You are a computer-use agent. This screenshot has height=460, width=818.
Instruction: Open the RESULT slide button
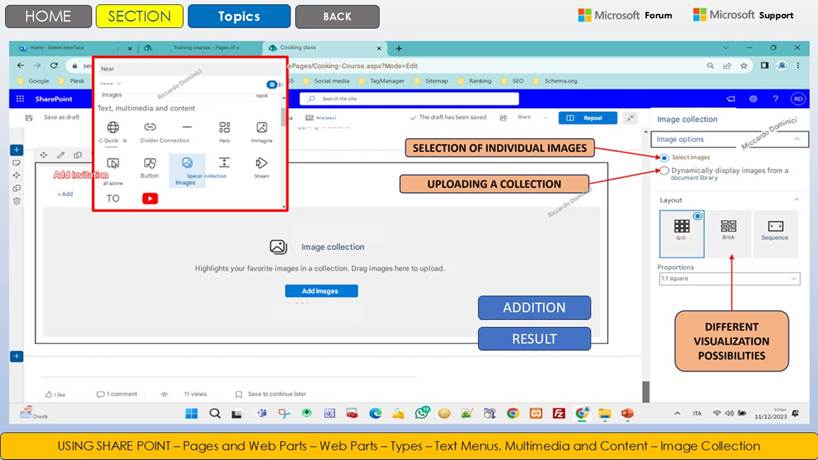click(534, 339)
